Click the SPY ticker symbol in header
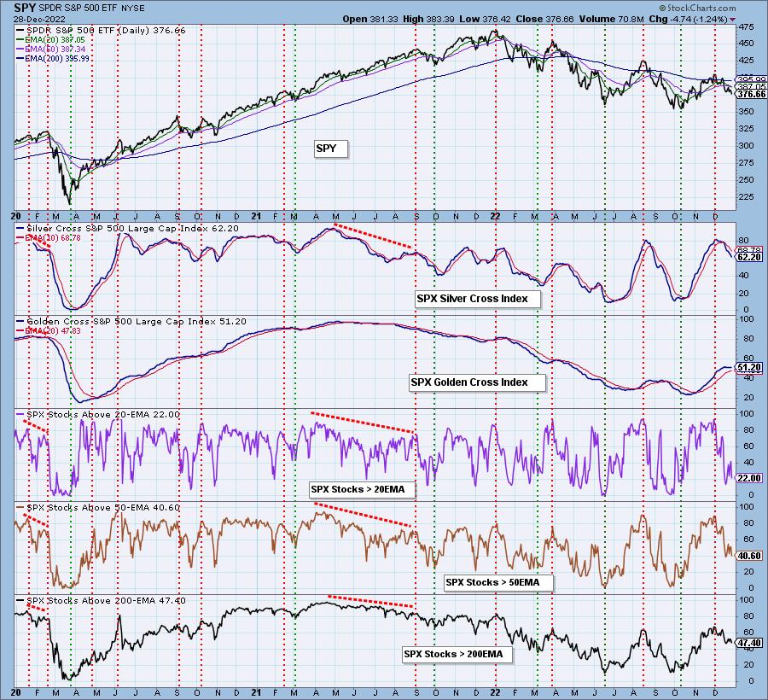This screenshot has height=700, width=768. 25,8
